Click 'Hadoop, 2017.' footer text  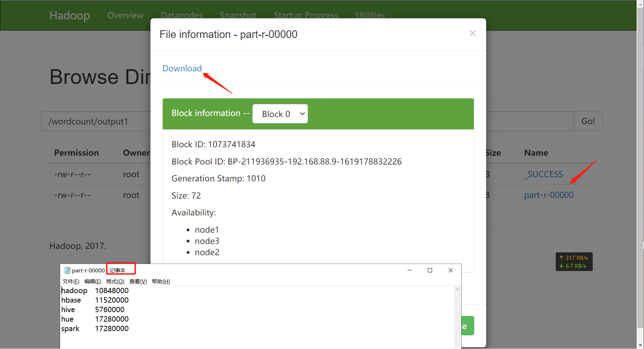click(x=78, y=246)
